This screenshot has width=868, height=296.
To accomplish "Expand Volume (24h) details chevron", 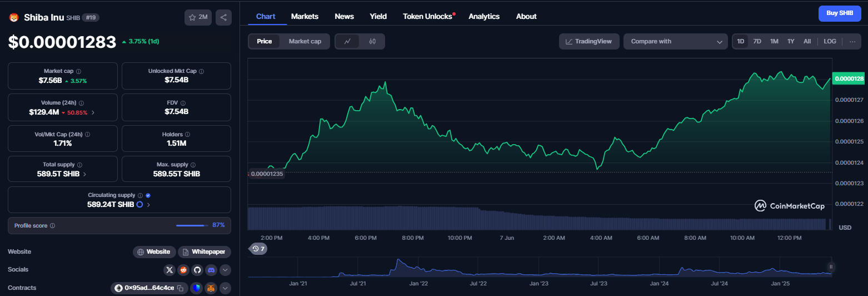I will (x=93, y=112).
